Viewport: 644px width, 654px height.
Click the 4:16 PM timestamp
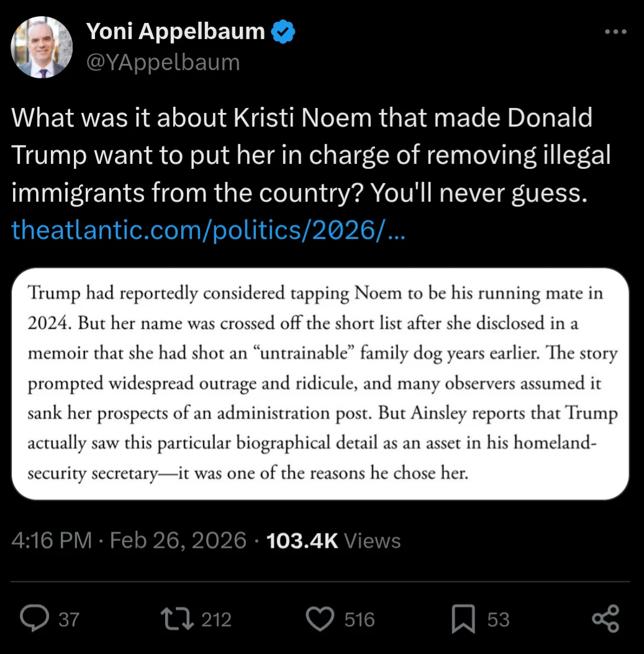pos(52,540)
